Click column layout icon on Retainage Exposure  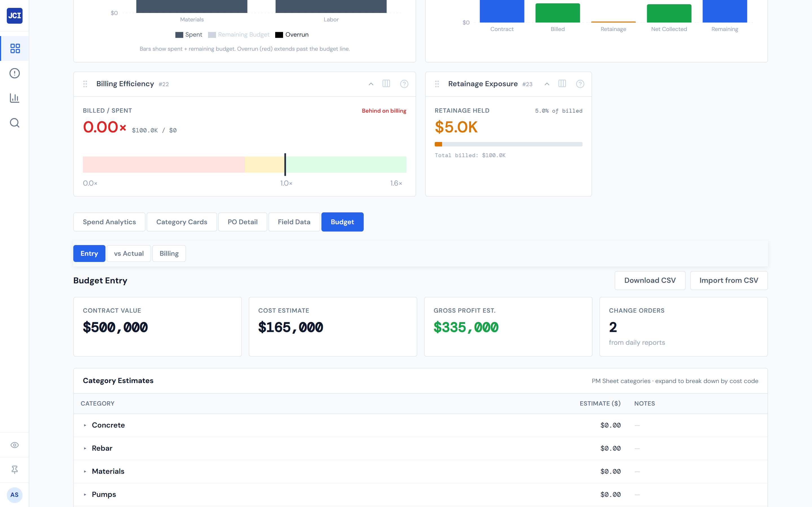[x=562, y=84]
